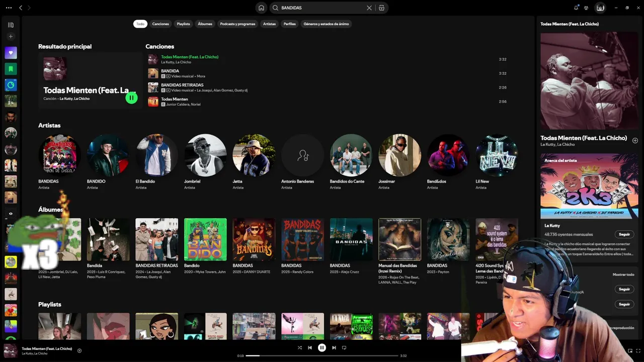
Task: Add the current song to Liked Songs in the player bar
Action: pyautogui.click(x=79, y=350)
